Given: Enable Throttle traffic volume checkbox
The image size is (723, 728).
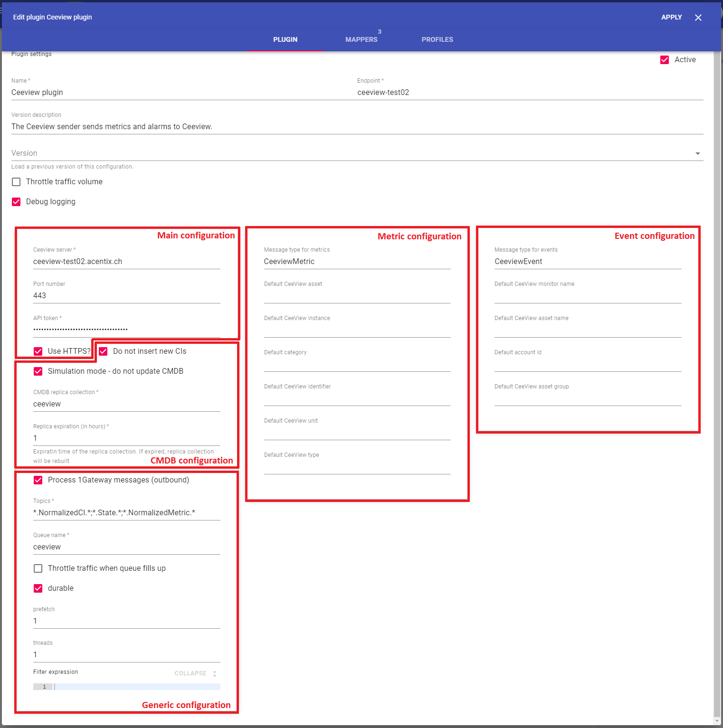Looking at the screenshot, I should coord(17,182).
